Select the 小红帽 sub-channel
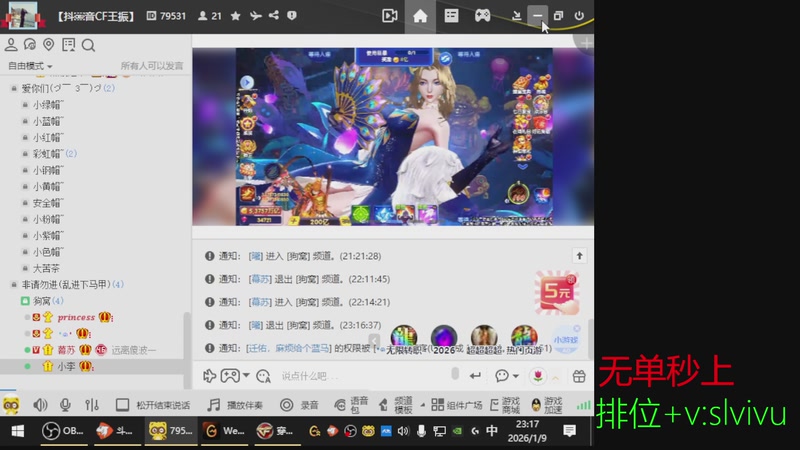Image resolution: width=800 pixels, height=450 pixels. tap(48, 137)
